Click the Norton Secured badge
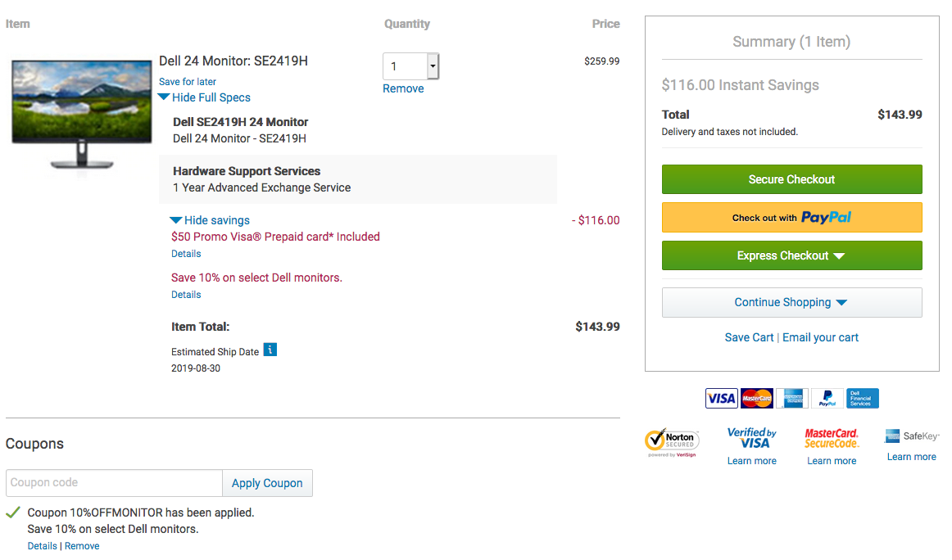 click(x=672, y=442)
